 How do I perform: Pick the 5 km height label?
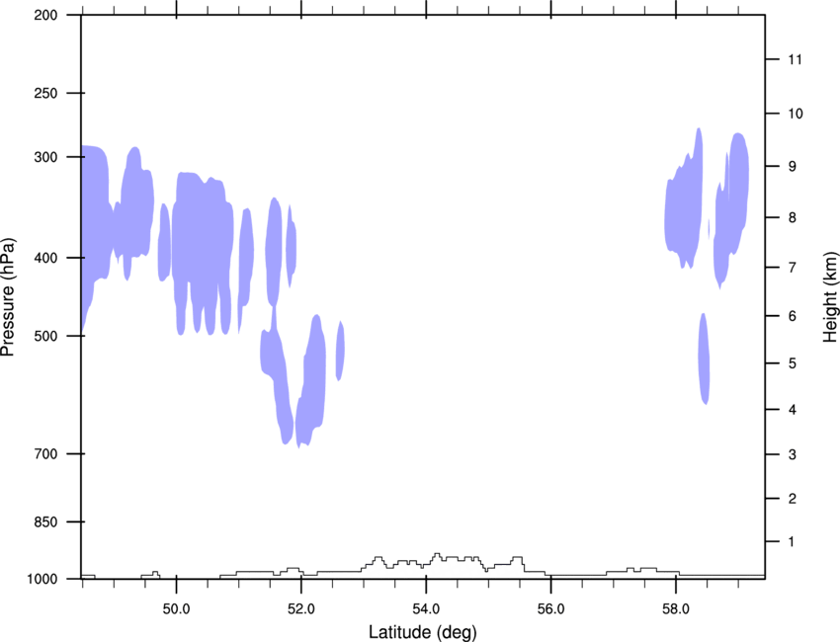coord(792,363)
